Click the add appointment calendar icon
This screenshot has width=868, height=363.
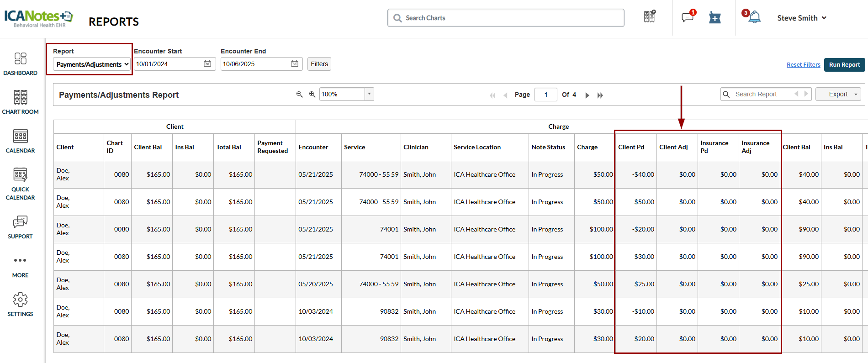715,18
